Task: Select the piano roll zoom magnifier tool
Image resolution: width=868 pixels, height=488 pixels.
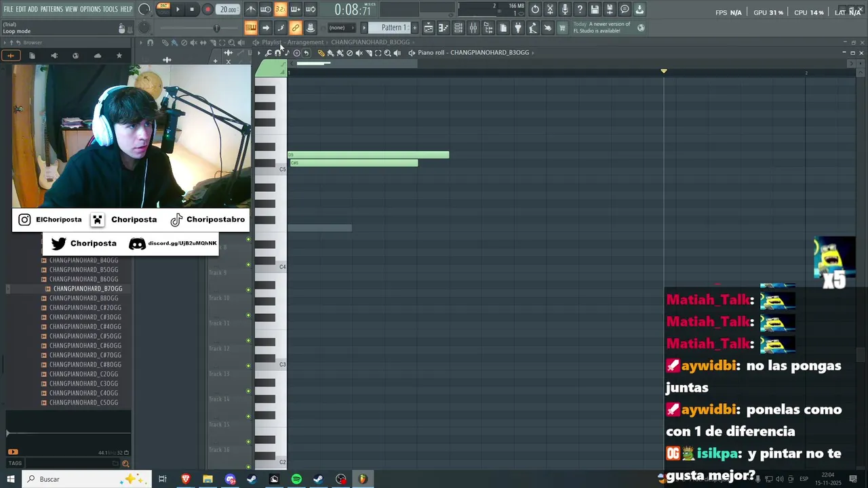Action: coord(387,53)
